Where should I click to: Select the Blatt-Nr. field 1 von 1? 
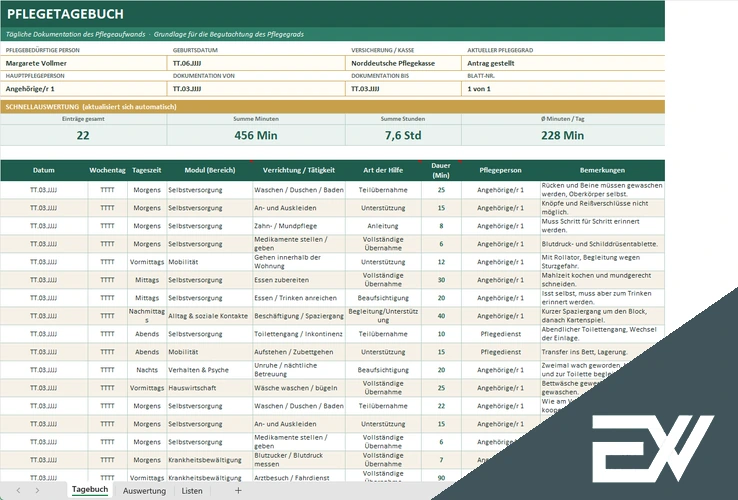[563, 89]
